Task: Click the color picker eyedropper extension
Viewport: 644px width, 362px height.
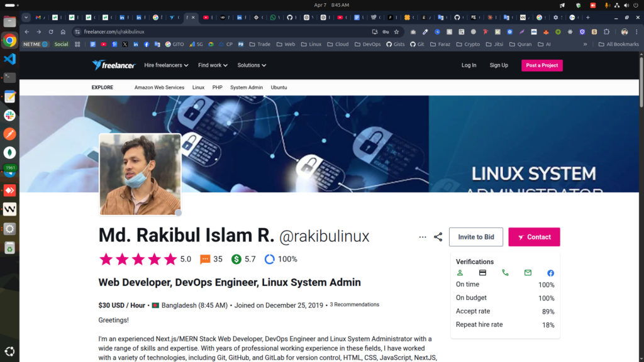Action: point(425,31)
